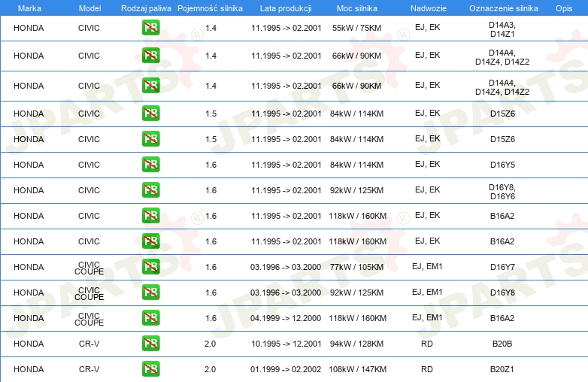The width and height of the screenshot is (588, 382).
Task: Select CIVIC COUPE model in the 04.1999 row
Action: point(89,319)
